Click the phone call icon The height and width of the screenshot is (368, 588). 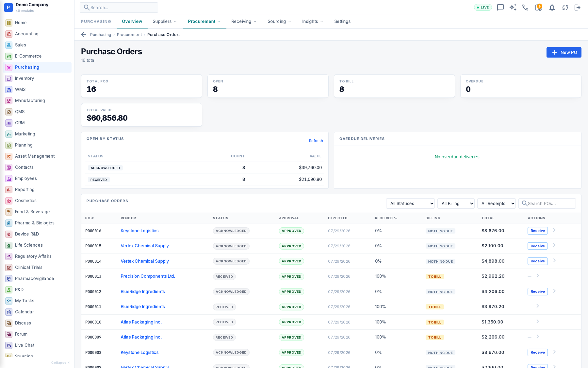point(525,8)
